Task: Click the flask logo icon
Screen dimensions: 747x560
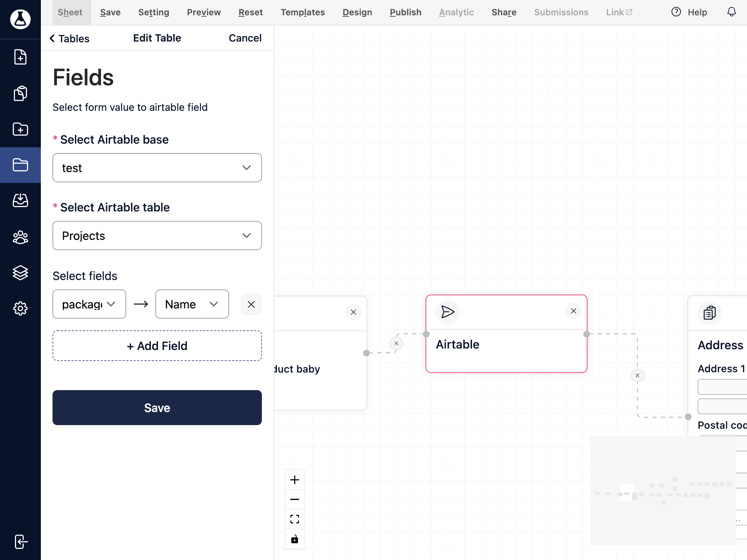Action: pos(20,19)
